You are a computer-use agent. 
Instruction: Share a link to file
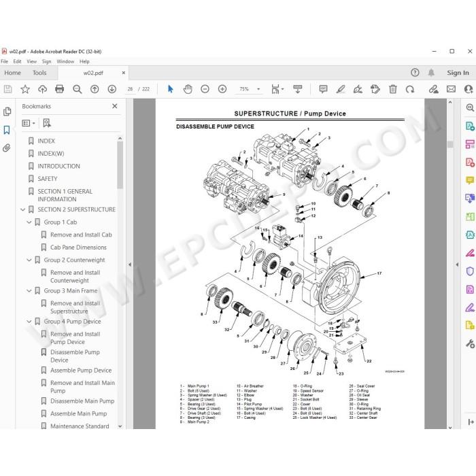pyautogui.click(x=434, y=89)
